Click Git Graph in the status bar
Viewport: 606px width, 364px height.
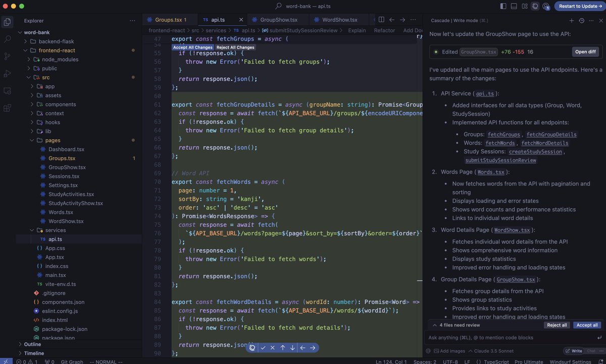(72, 361)
